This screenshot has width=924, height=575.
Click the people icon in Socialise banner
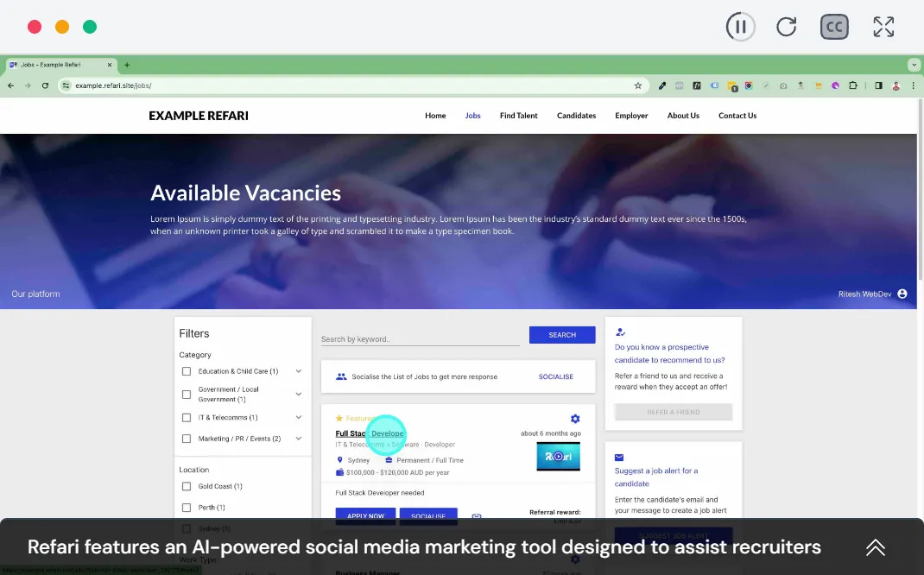coord(341,376)
